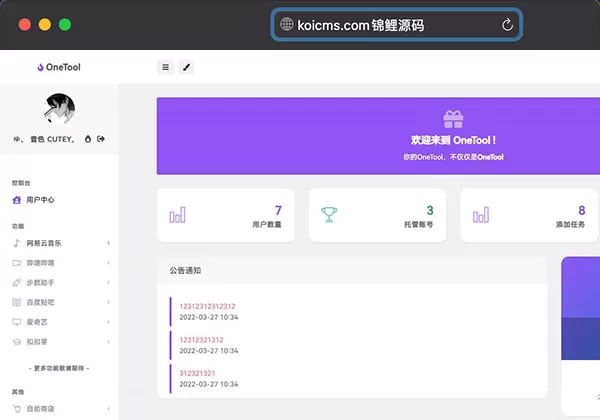This screenshot has width=600, height=420.
Task: Click the number 3 above 托管账号
Action: (430, 210)
